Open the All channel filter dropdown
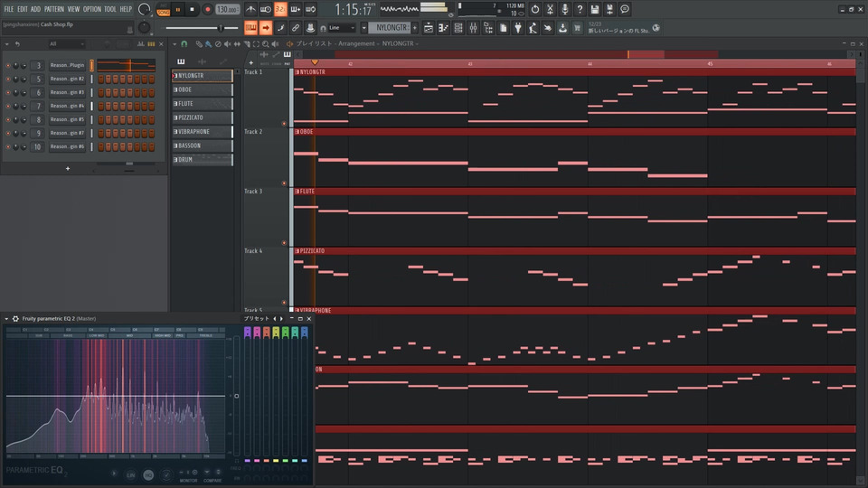Viewport: 868px width, 488px height. 65,43
